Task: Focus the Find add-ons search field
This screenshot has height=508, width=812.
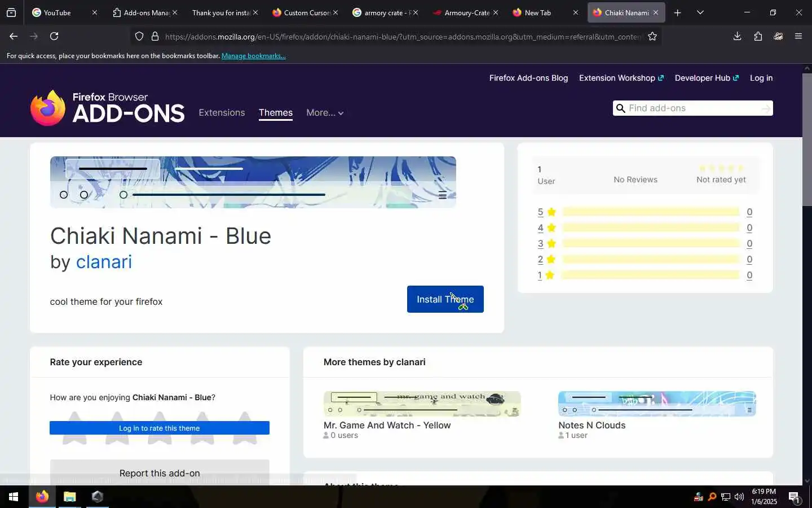Action: (692, 108)
